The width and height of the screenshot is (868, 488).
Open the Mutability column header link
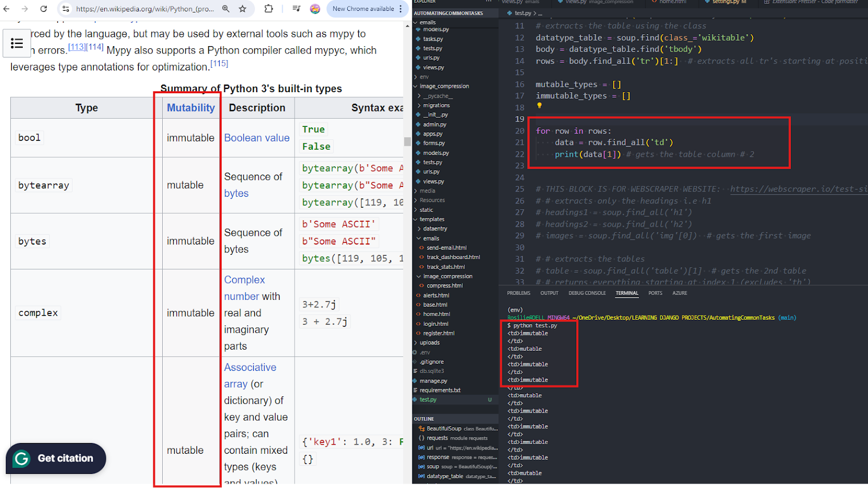(191, 108)
